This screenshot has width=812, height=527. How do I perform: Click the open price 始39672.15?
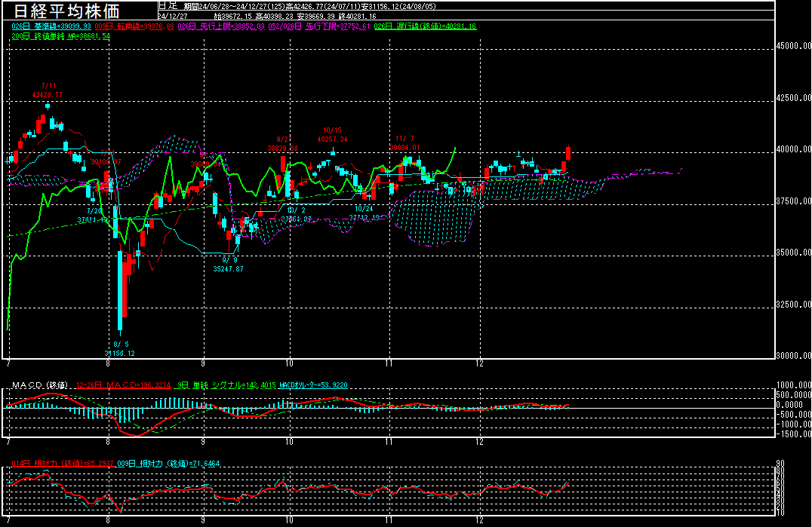[233, 16]
